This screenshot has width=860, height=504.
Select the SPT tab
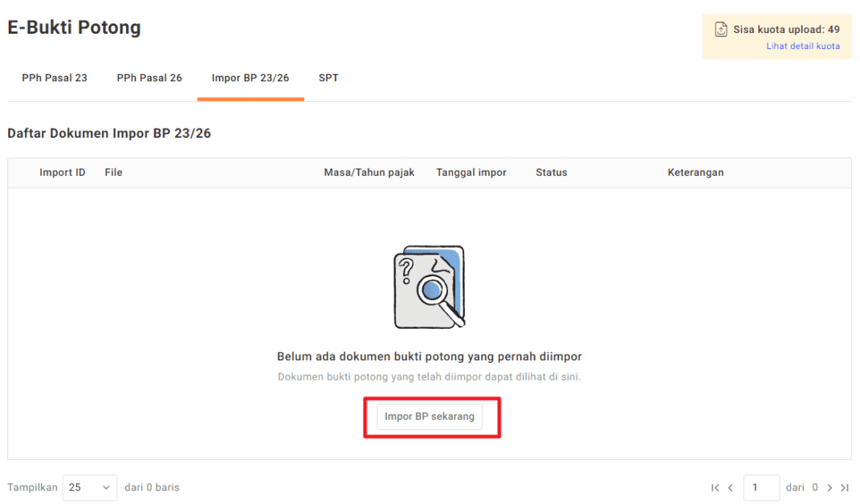(328, 78)
